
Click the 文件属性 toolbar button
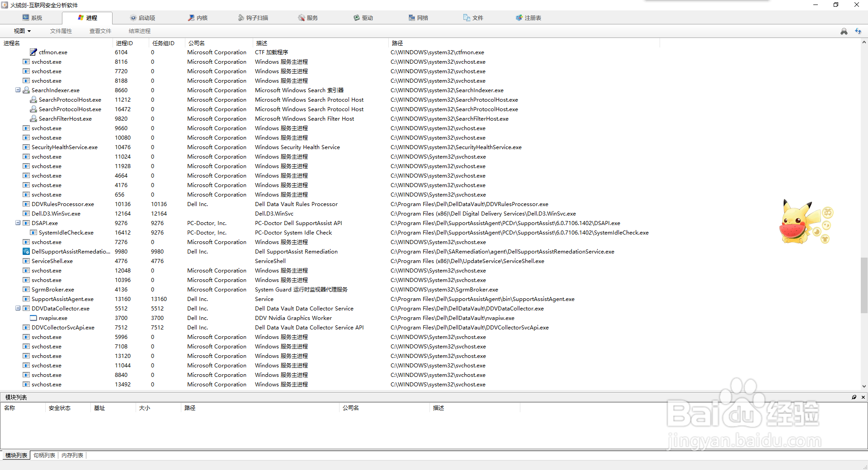[61, 31]
